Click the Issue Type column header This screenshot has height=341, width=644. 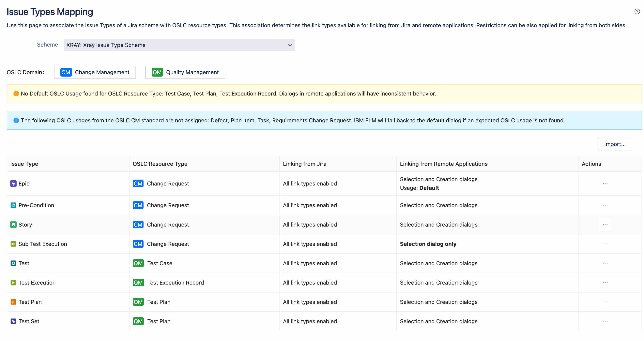pyautogui.click(x=24, y=164)
